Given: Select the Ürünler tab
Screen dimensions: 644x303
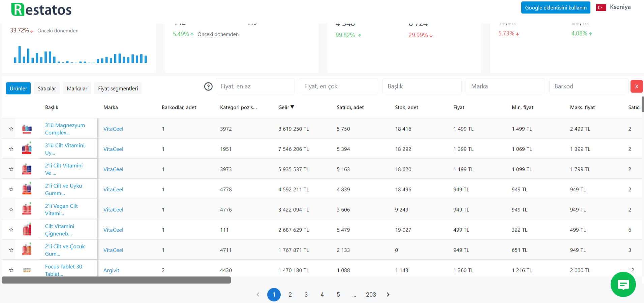Looking at the screenshot, I should (x=19, y=89).
